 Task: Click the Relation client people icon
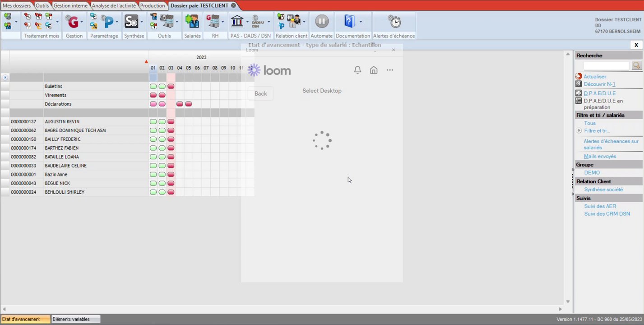[x=294, y=21]
